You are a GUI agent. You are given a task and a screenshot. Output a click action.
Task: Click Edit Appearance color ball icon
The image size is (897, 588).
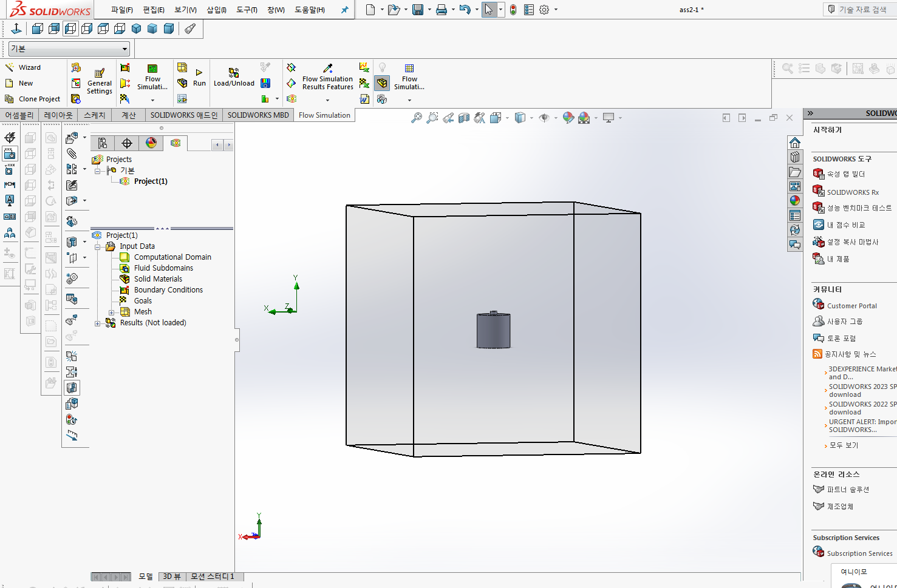[568, 118]
